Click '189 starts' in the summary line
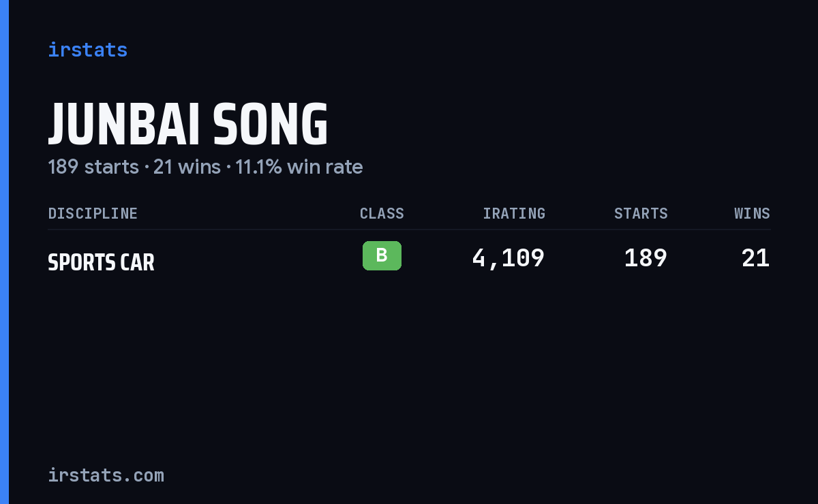Screen dimensions: 818x504 coord(93,167)
